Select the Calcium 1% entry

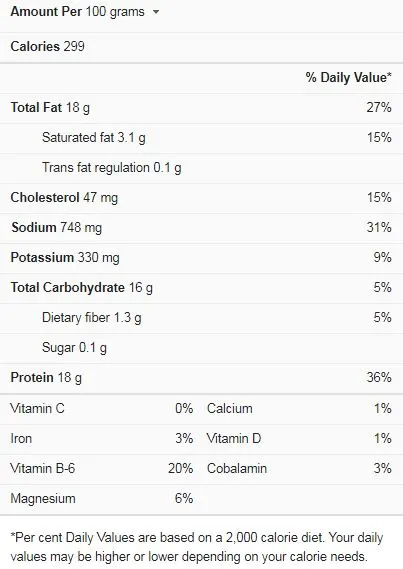tap(299, 409)
